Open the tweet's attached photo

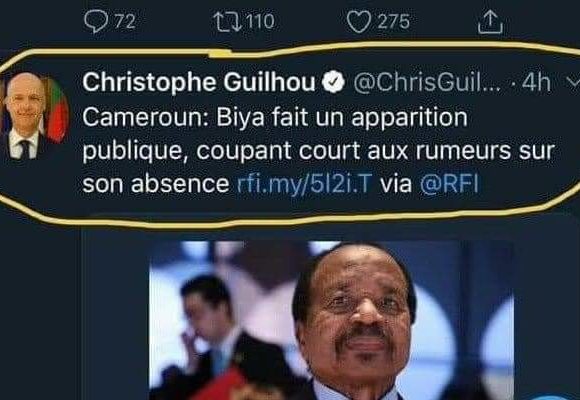coord(331,320)
